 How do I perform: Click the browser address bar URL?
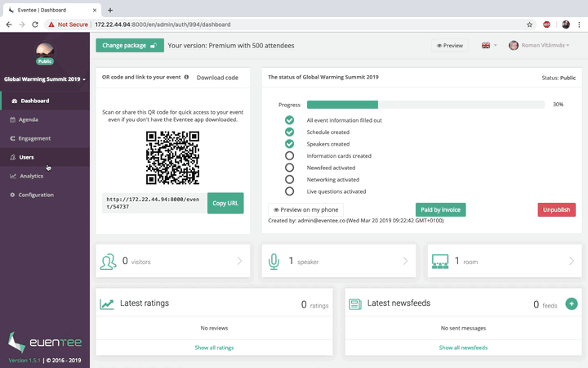tap(163, 25)
